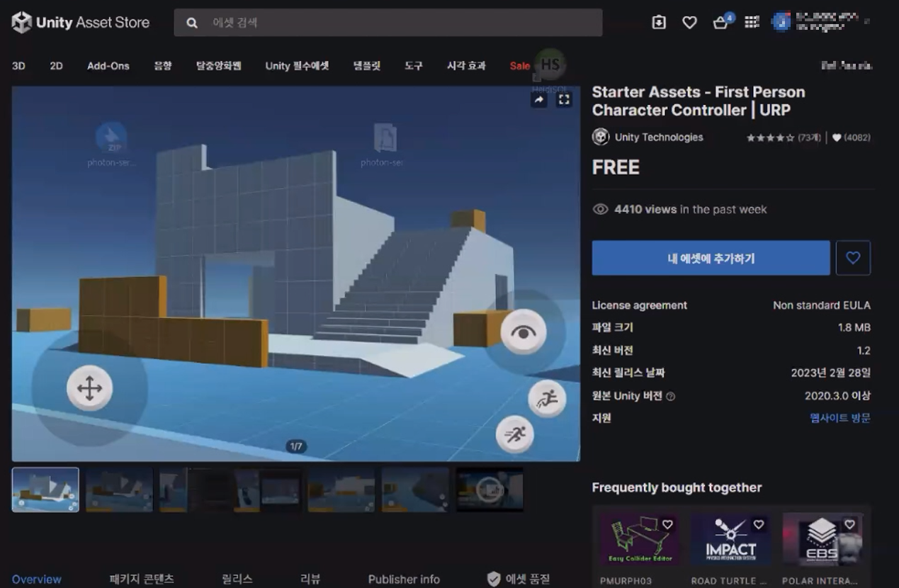Viewport: 899px width, 588px height.
Task: Open the 도구 category menu
Action: click(x=414, y=66)
